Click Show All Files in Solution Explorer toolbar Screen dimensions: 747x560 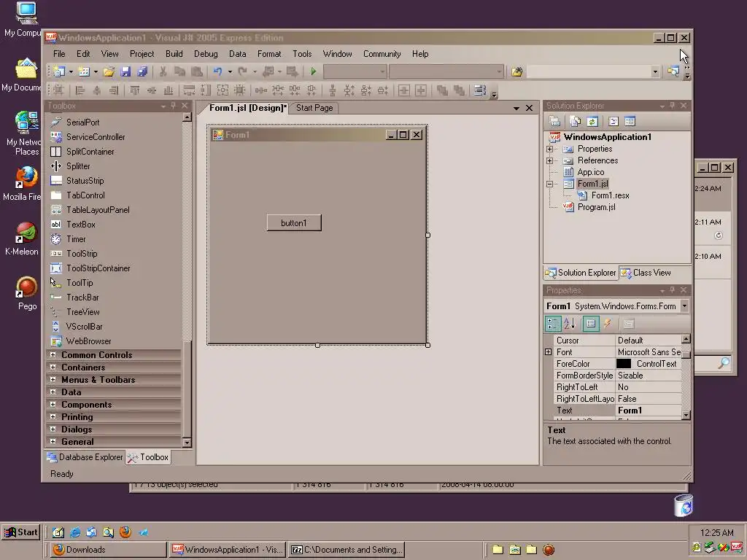click(x=575, y=122)
